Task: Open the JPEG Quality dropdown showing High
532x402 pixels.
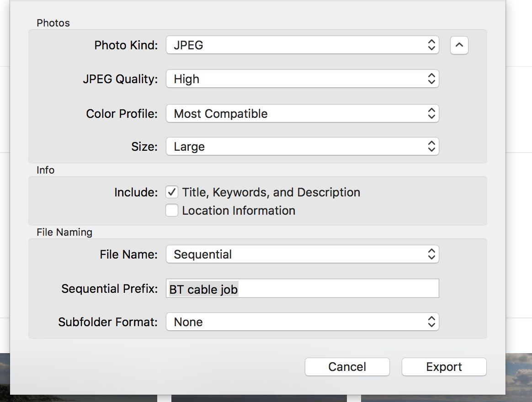Action: click(x=302, y=79)
